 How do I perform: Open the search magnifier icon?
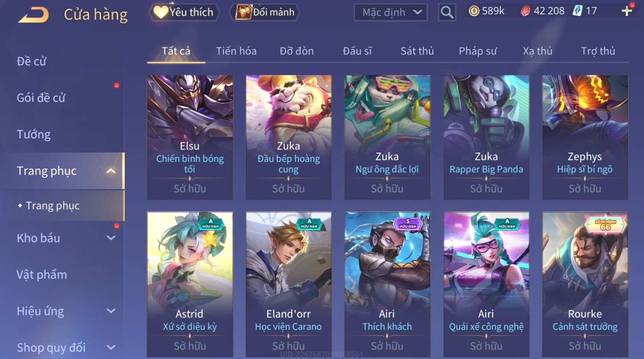(x=447, y=12)
